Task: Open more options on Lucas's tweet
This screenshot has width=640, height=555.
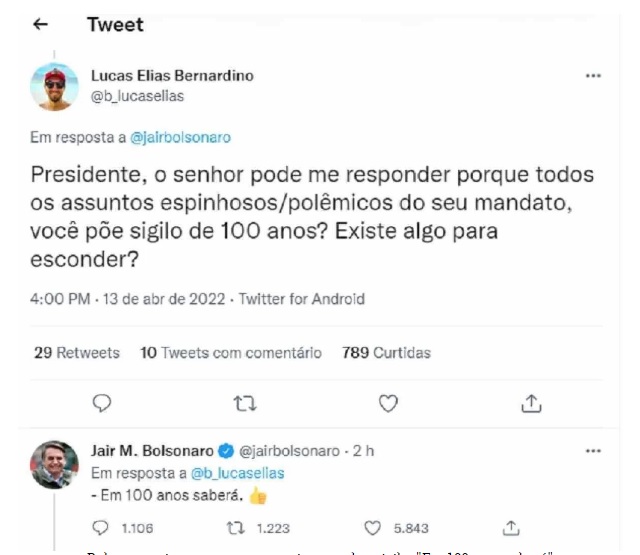Action: click(x=592, y=76)
